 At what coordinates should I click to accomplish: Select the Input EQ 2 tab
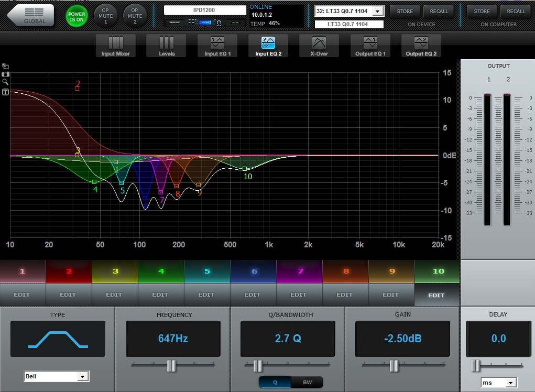coord(268,46)
